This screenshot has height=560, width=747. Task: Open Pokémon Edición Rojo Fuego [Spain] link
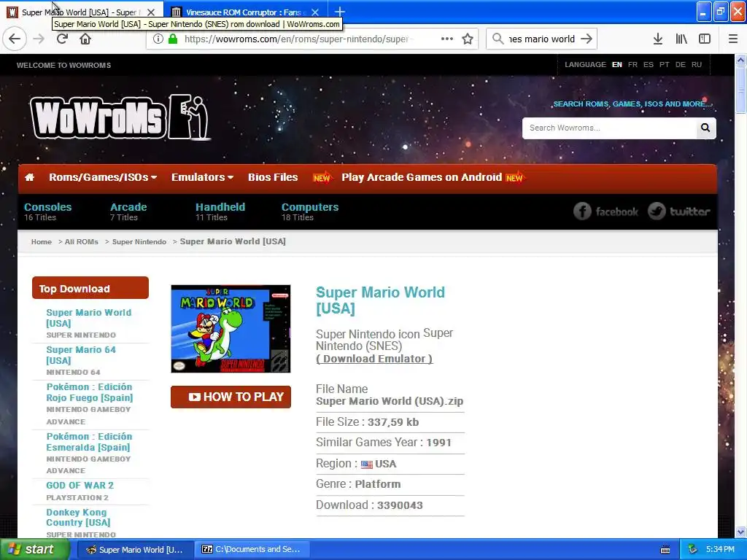(90, 392)
